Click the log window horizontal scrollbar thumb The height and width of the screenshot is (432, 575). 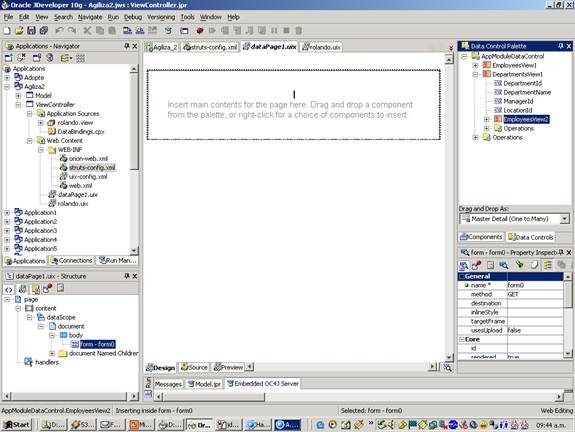coord(213,397)
